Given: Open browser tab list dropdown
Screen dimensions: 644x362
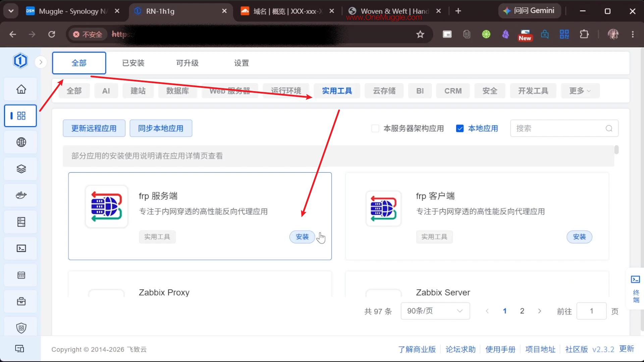Looking at the screenshot, I should pyautogui.click(x=11, y=11).
